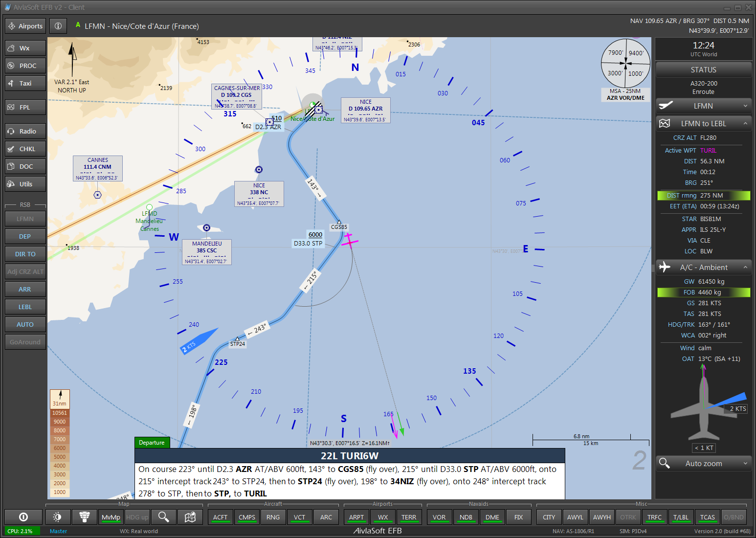
Task: Open the Radio panel
Action: coord(25,131)
